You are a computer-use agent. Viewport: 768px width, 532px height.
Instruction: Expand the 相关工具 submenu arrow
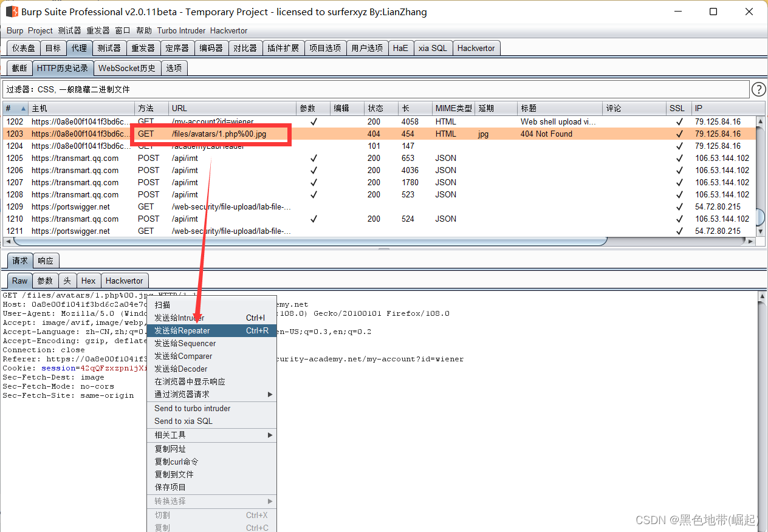tap(270, 435)
